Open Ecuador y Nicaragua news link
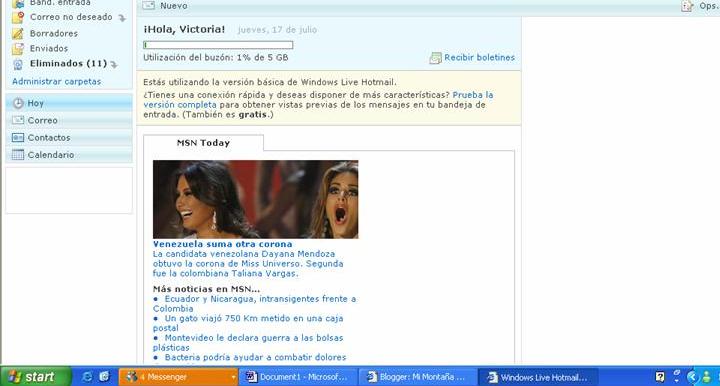Viewport: 720px width, 386px height. tap(254, 303)
